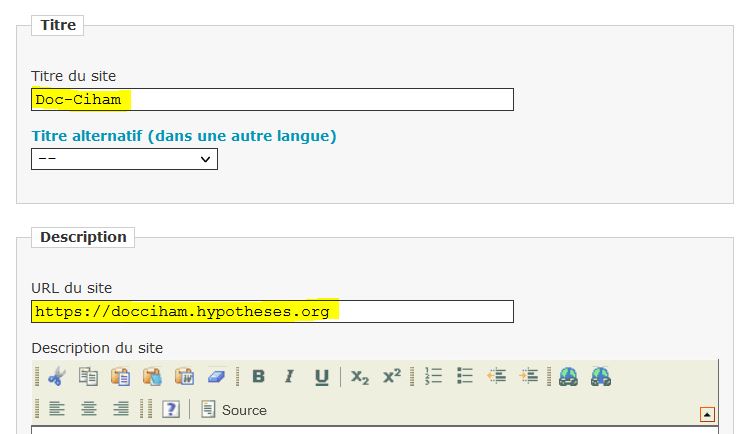The image size is (745, 434).
Task: Click the Copy icon in editor toolbar
Action: tap(88, 376)
